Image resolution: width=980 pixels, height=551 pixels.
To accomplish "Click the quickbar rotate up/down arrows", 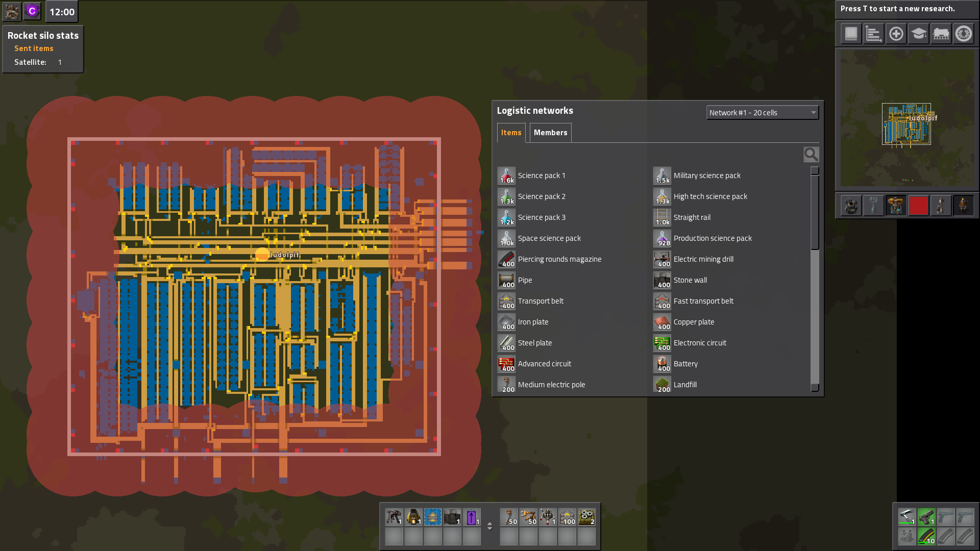I will 489,526.
